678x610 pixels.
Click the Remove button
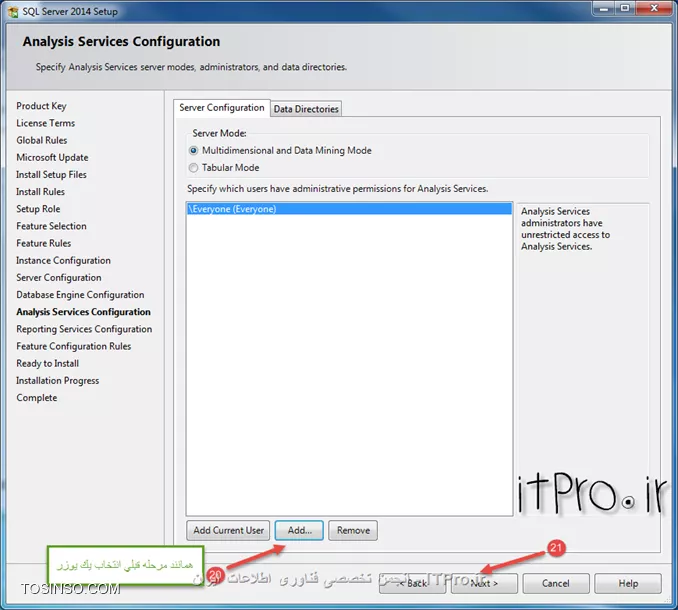[x=353, y=530]
